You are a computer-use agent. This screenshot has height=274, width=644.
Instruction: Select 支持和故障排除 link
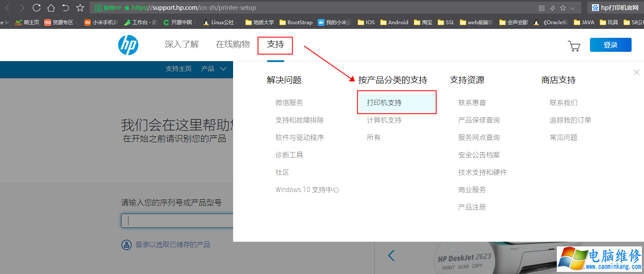[x=299, y=120]
